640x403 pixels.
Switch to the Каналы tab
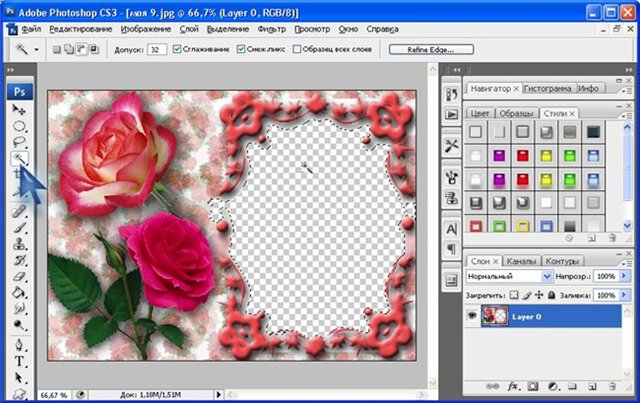click(x=524, y=261)
